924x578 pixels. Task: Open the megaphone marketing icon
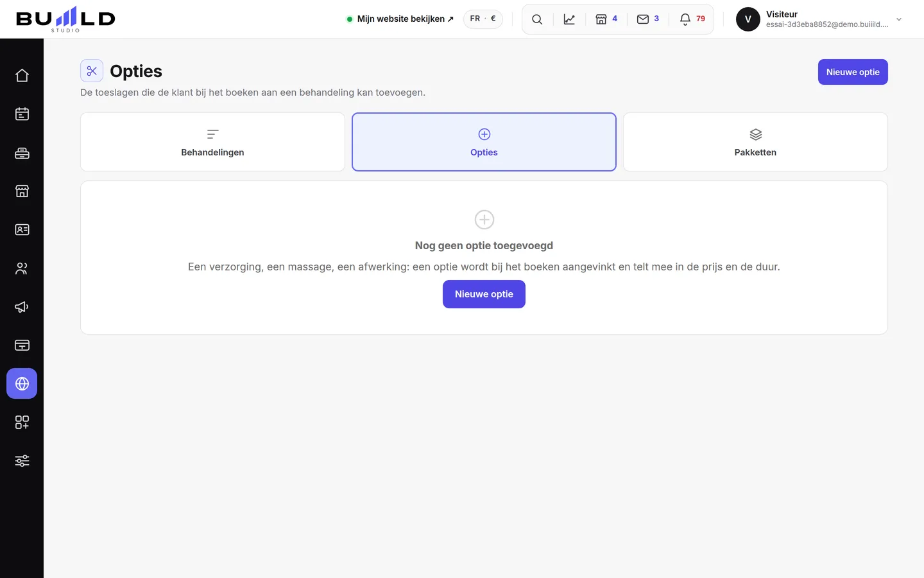pyautogui.click(x=22, y=307)
